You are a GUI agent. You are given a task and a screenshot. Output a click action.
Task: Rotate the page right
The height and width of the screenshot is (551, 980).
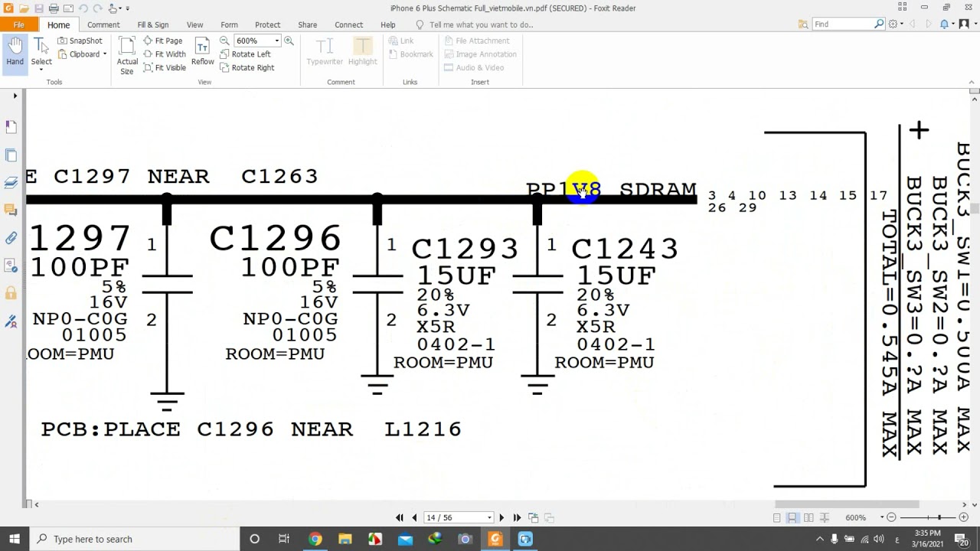tap(247, 67)
